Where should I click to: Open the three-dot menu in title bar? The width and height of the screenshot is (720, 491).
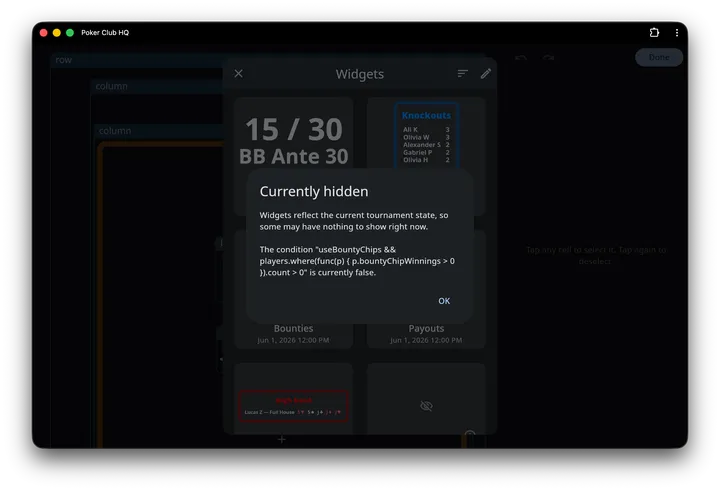tap(676, 33)
